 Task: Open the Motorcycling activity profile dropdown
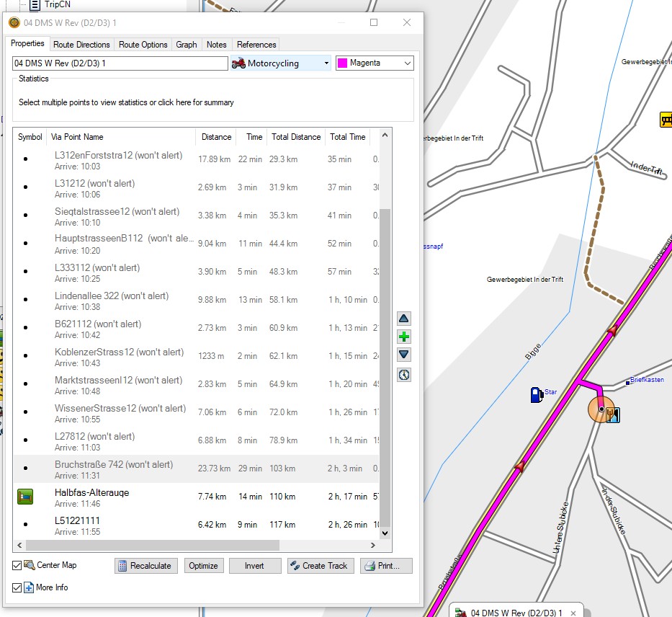click(280, 63)
